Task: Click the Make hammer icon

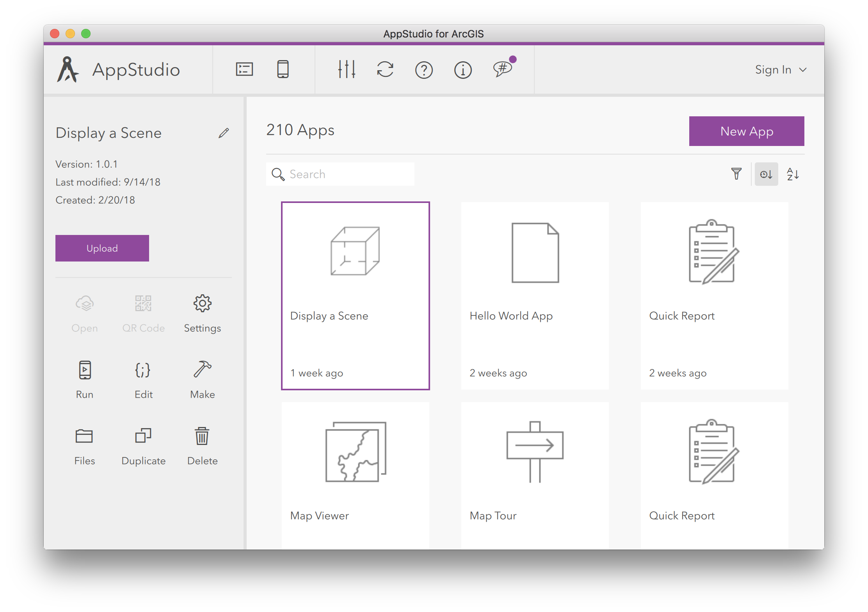Action: (202, 369)
